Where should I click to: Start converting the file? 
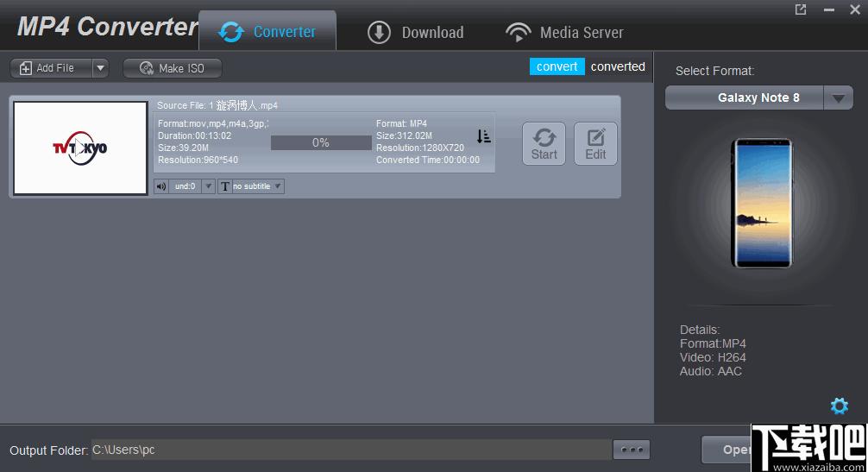pyautogui.click(x=544, y=144)
